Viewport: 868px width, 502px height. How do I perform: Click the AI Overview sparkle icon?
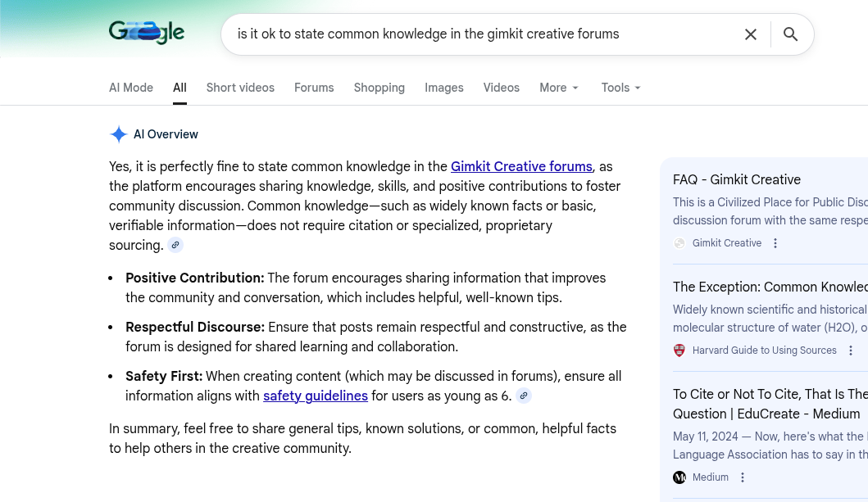click(119, 134)
